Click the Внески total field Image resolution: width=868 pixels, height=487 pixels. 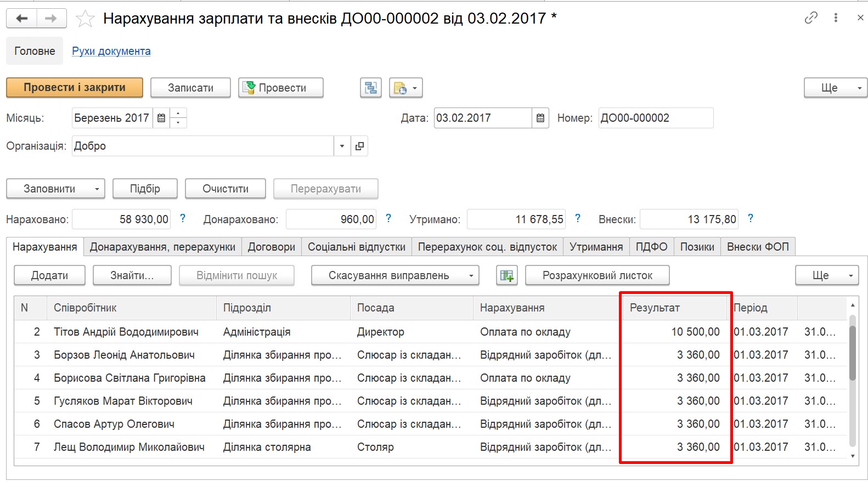[689, 219]
